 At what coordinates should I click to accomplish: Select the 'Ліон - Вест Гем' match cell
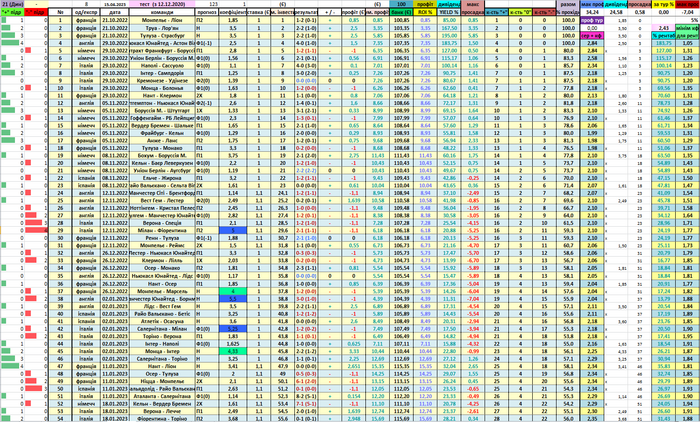point(162,306)
